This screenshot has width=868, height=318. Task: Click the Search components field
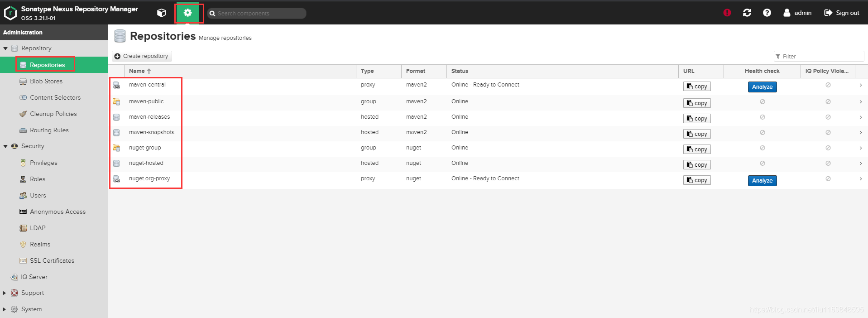point(257,13)
